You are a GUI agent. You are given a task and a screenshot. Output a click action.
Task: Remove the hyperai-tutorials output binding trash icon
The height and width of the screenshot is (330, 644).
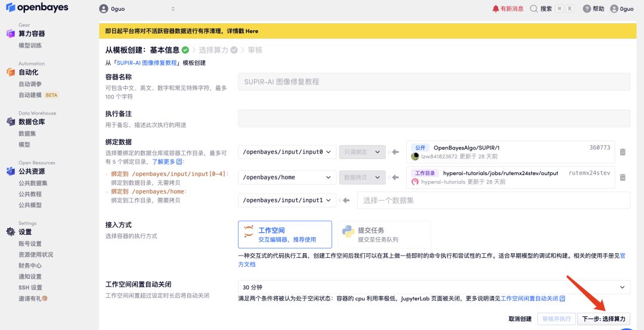pyautogui.click(x=623, y=178)
